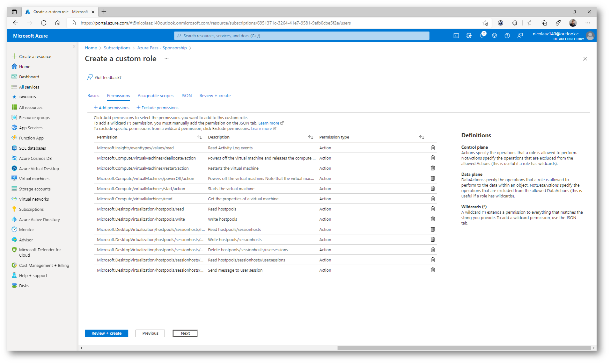Switch to the Basics tab
Image resolution: width=610 pixels, height=364 pixels.
point(93,96)
